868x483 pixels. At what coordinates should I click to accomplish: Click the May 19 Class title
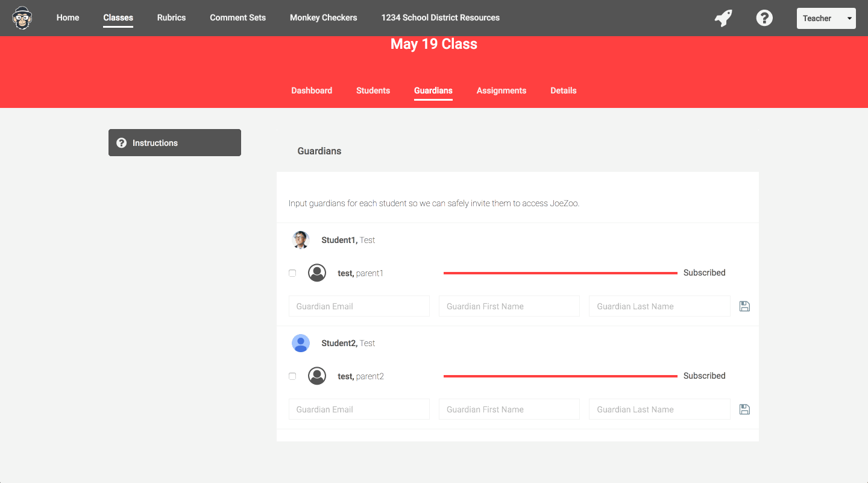pyautogui.click(x=434, y=44)
